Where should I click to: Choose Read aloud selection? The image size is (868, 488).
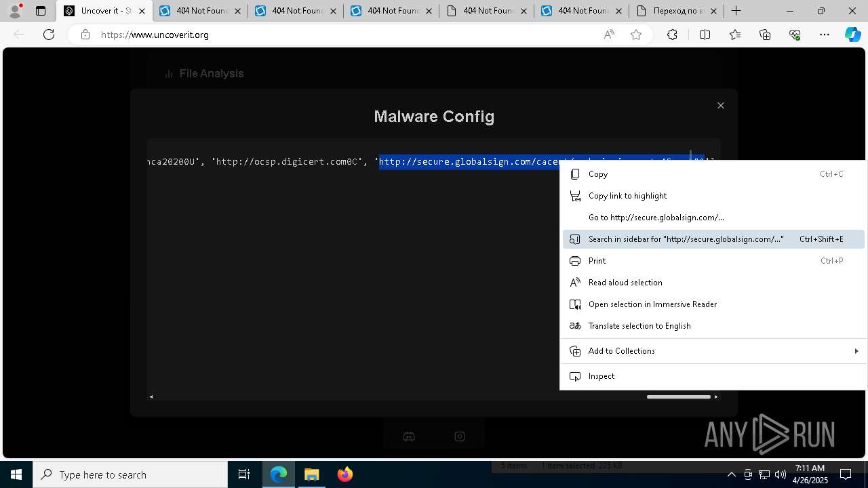[x=713, y=283]
